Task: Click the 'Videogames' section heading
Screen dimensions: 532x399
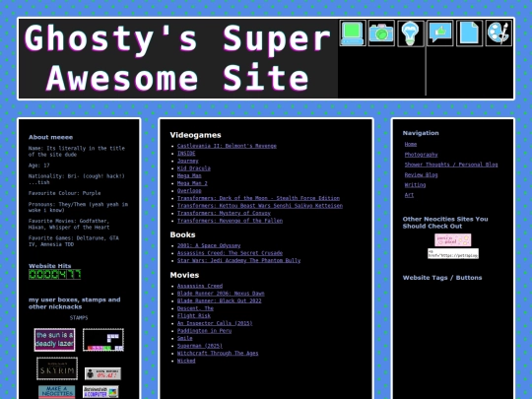Action: pos(195,135)
